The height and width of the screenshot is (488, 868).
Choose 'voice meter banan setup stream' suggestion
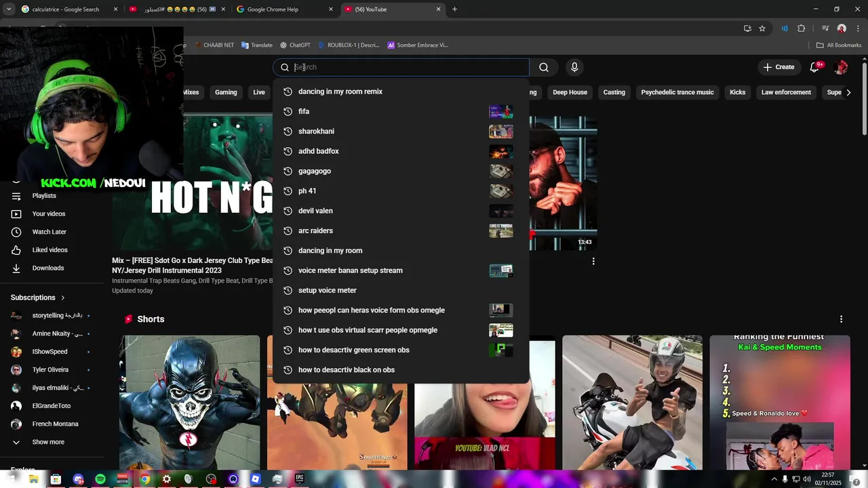[401, 270]
